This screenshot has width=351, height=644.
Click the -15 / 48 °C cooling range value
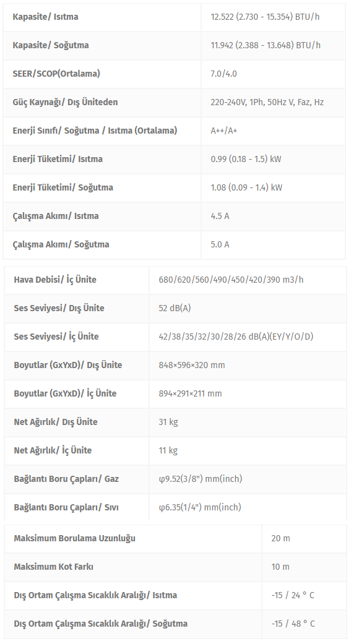click(293, 624)
